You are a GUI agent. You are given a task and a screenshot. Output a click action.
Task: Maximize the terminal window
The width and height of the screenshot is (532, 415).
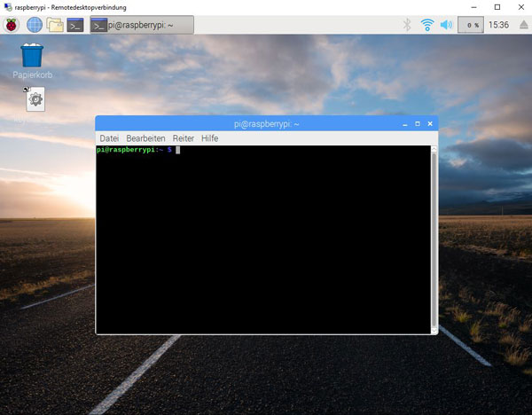417,124
